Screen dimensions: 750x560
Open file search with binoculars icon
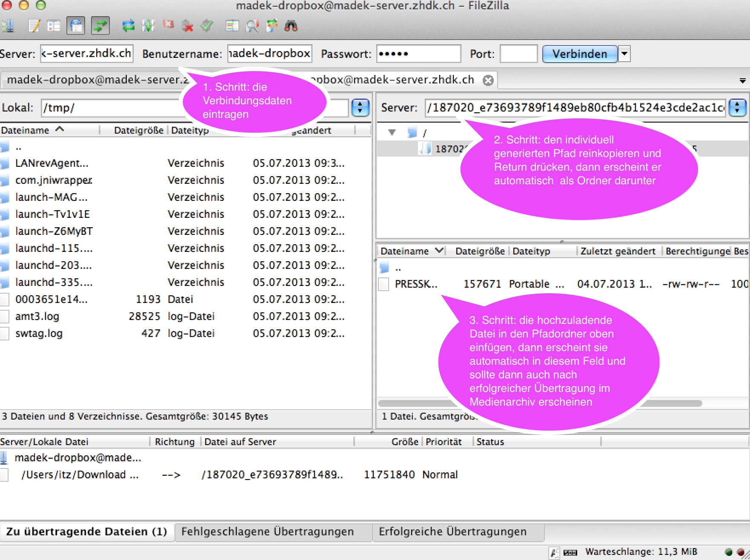291,26
